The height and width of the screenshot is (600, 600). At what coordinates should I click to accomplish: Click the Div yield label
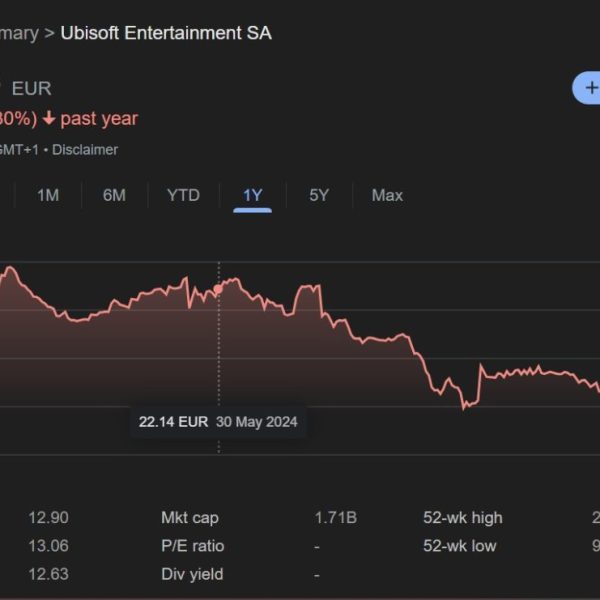tap(192, 574)
